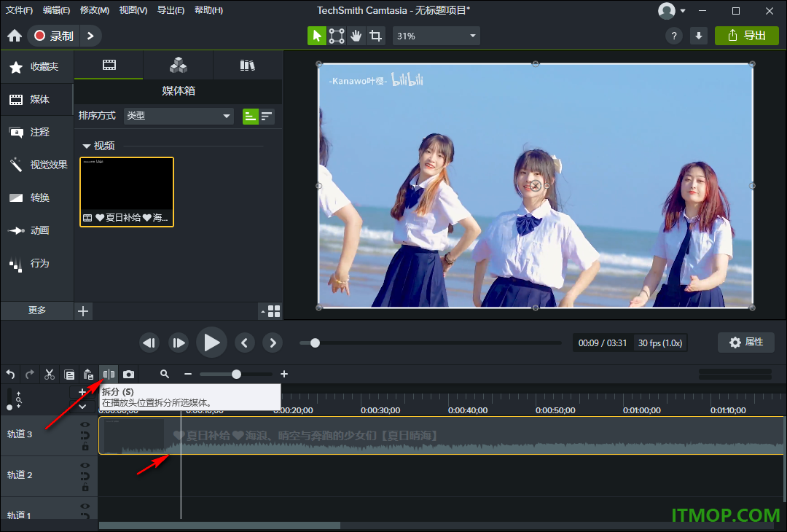This screenshot has width=787, height=532.
Task: Collapse the 视频 section
Action: 86,146
